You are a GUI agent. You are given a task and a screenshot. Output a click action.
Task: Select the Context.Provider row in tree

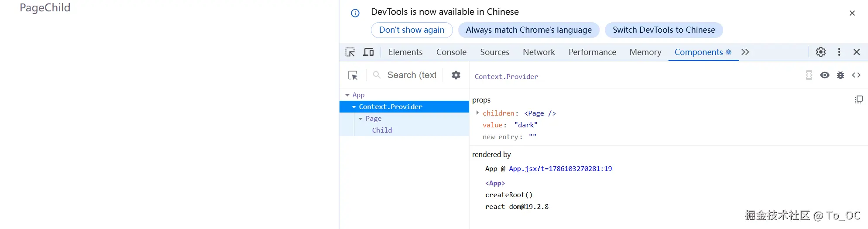pos(404,107)
